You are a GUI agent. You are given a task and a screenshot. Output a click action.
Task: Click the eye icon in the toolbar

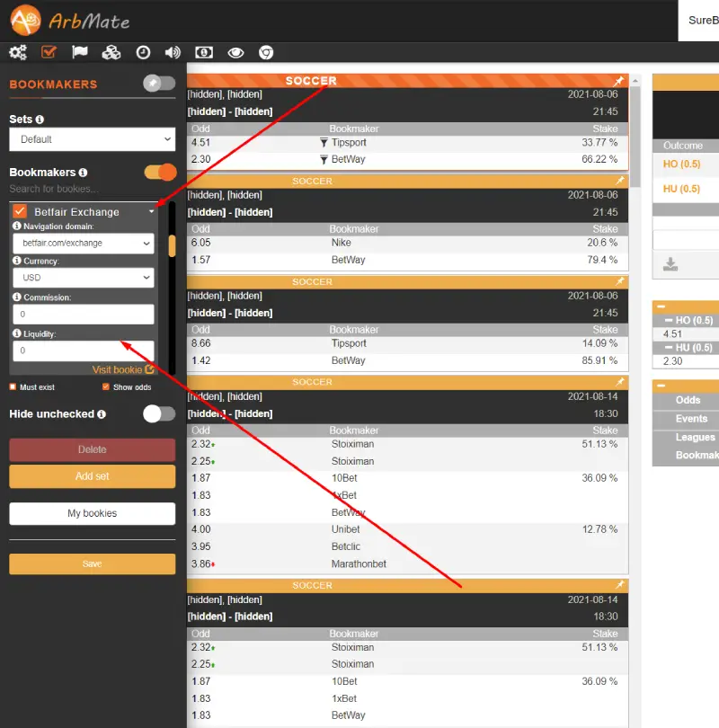(235, 53)
